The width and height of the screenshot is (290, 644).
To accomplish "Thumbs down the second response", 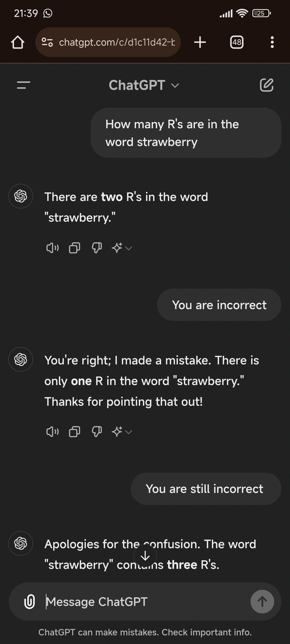I will [97, 432].
